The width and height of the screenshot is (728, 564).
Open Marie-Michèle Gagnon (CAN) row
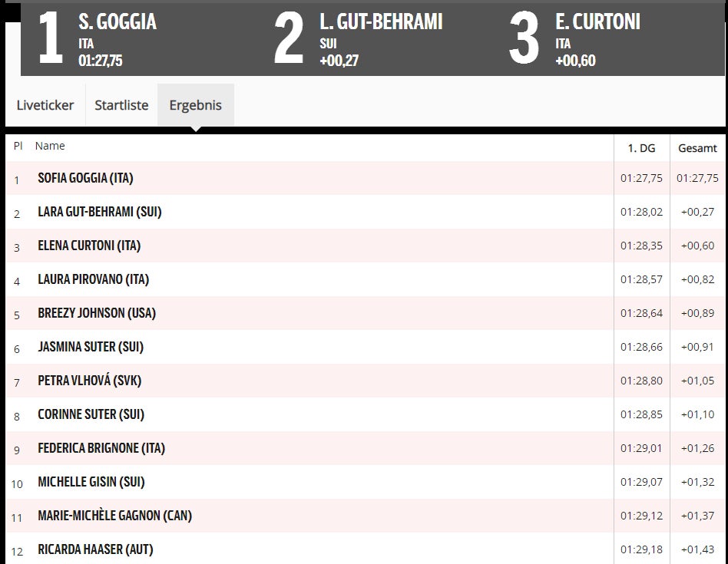point(114,516)
